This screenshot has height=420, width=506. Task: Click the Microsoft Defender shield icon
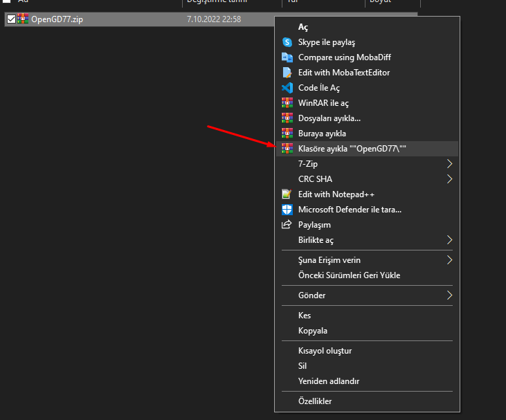tap(287, 210)
